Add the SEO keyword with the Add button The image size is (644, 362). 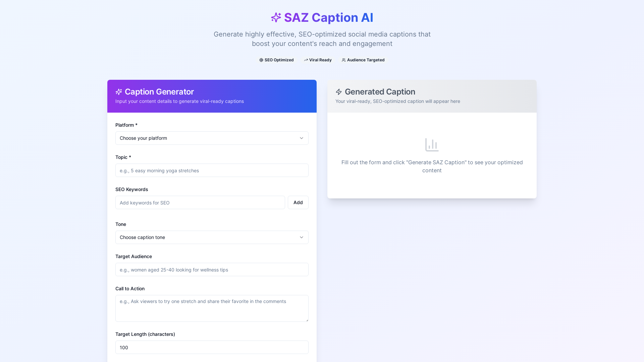coord(298,202)
